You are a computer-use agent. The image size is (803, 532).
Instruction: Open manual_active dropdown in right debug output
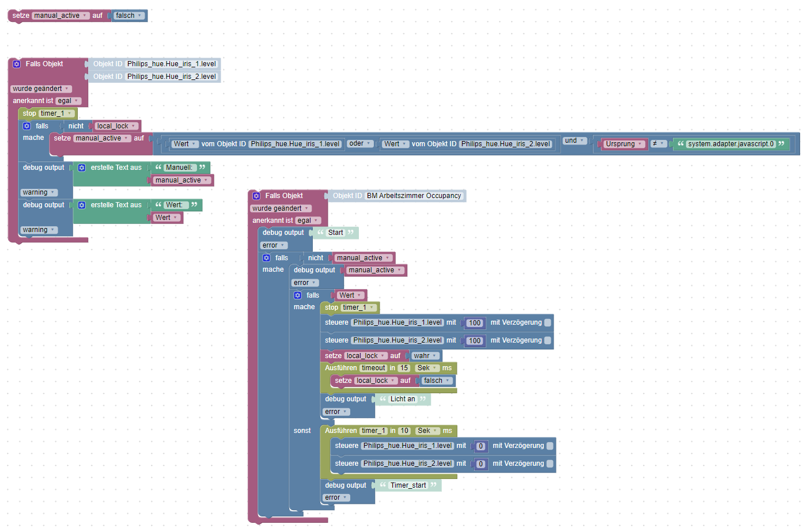click(375, 270)
